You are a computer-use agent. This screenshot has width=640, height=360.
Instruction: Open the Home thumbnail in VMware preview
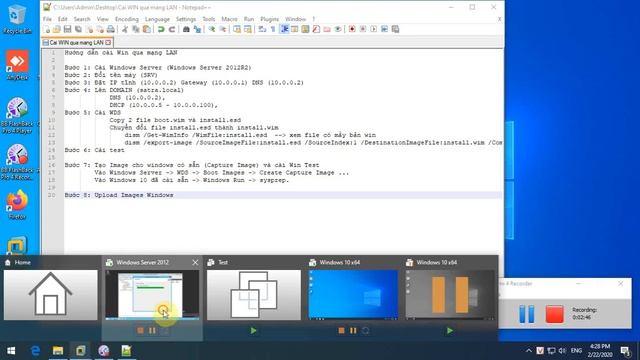pos(51,295)
